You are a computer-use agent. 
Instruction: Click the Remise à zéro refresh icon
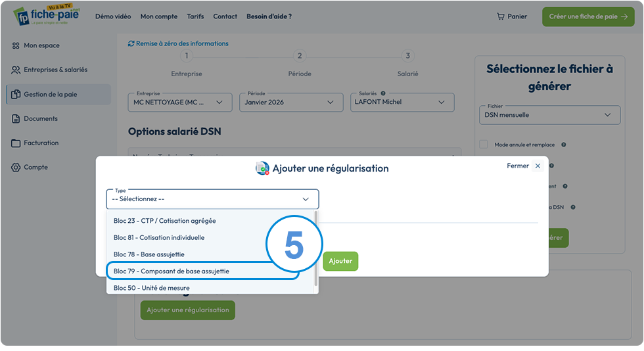click(x=131, y=43)
